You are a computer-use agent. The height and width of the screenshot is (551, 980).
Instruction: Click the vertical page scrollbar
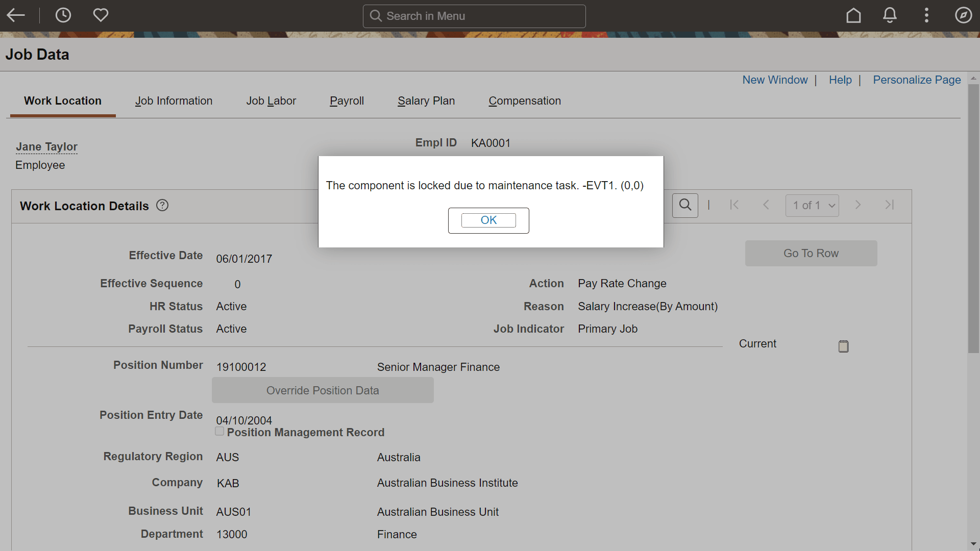click(x=973, y=218)
